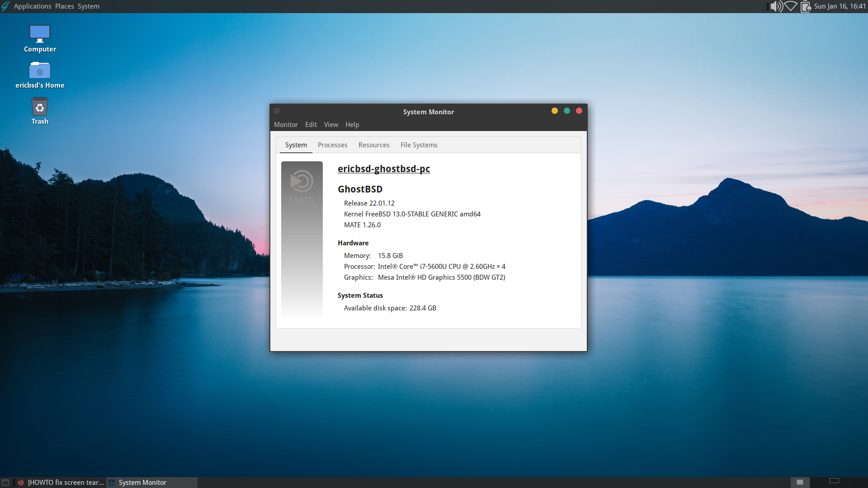868x488 pixels.
Task: Open the Places menu
Action: 65,6
